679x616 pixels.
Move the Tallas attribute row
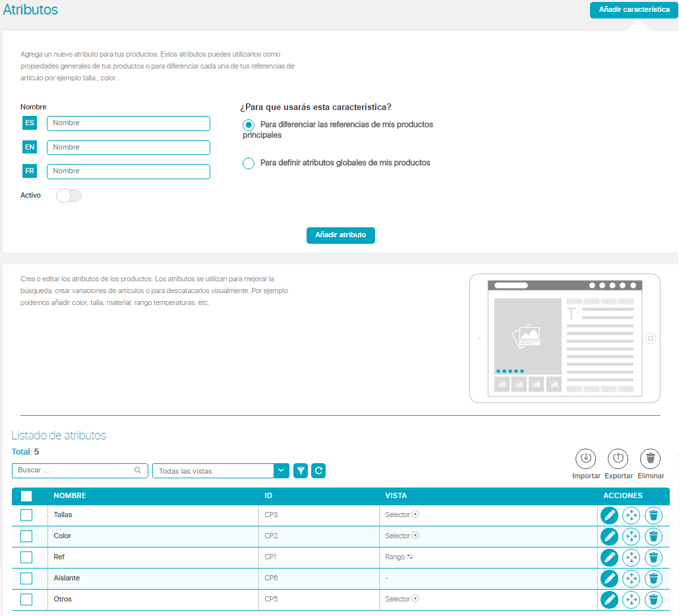point(632,515)
